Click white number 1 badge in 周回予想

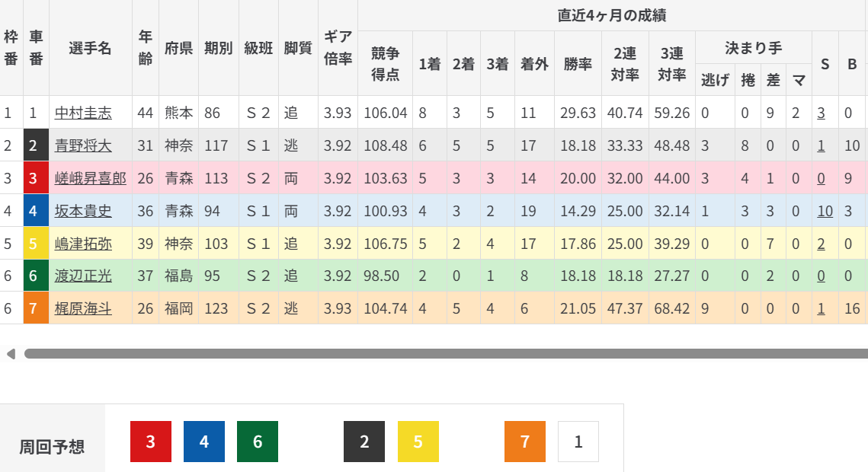tap(578, 442)
